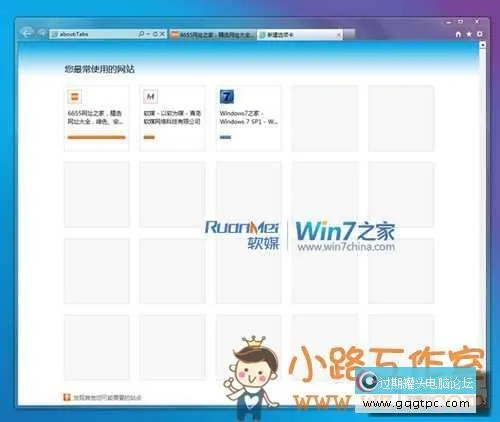
Task: Click the stop X icon in address bar
Action: click(x=162, y=34)
